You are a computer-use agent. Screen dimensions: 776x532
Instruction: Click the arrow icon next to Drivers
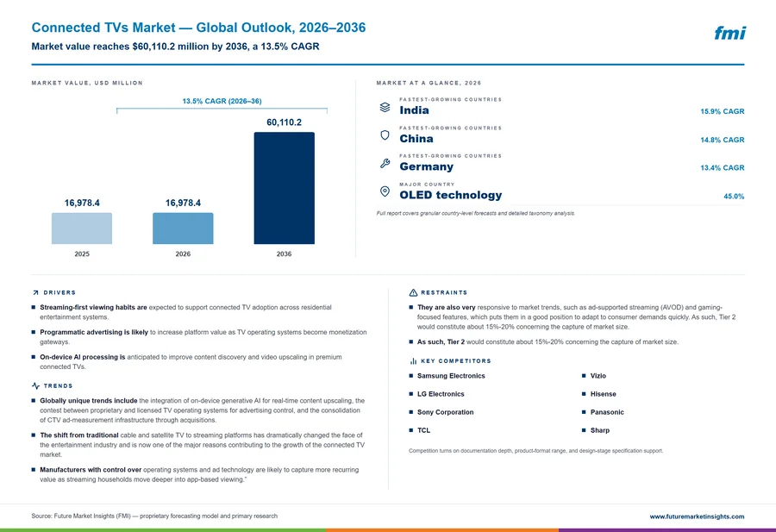[35, 293]
